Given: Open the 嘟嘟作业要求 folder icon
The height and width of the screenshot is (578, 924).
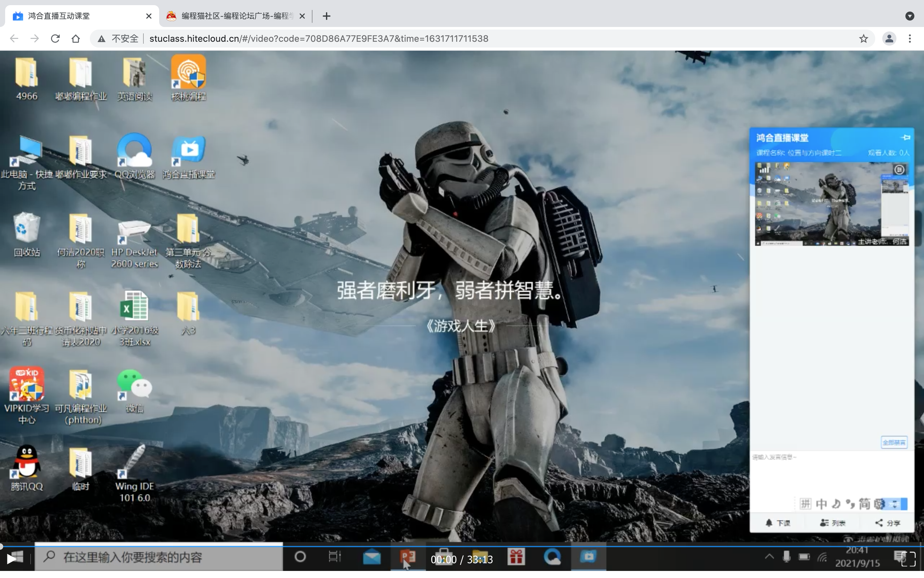Looking at the screenshot, I should coord(81,151).
